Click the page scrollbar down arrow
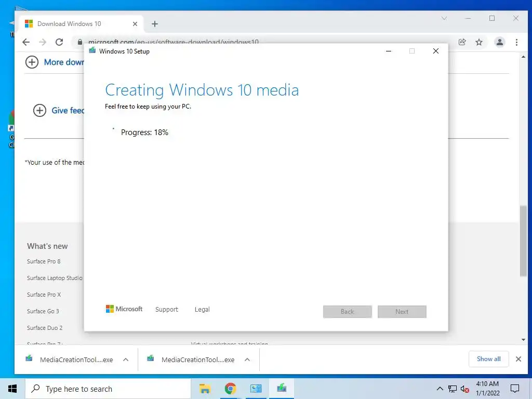The image size is (532, 399). click(524, 340)
